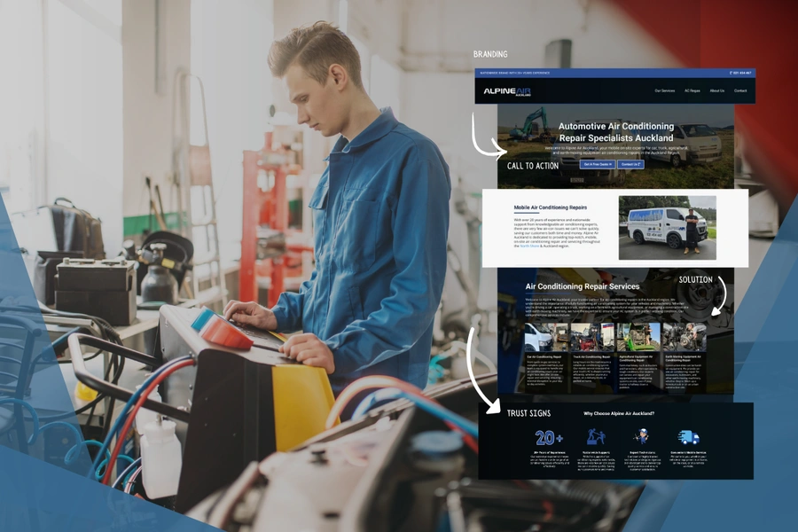The width and height of the screenshot is (798, 532).
Task: Click the Alpine Air Auckland logo
Action: pos(506,90)
